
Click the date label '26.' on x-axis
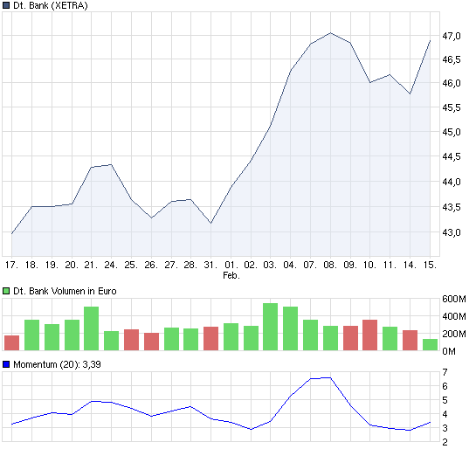tap(151, 265)
